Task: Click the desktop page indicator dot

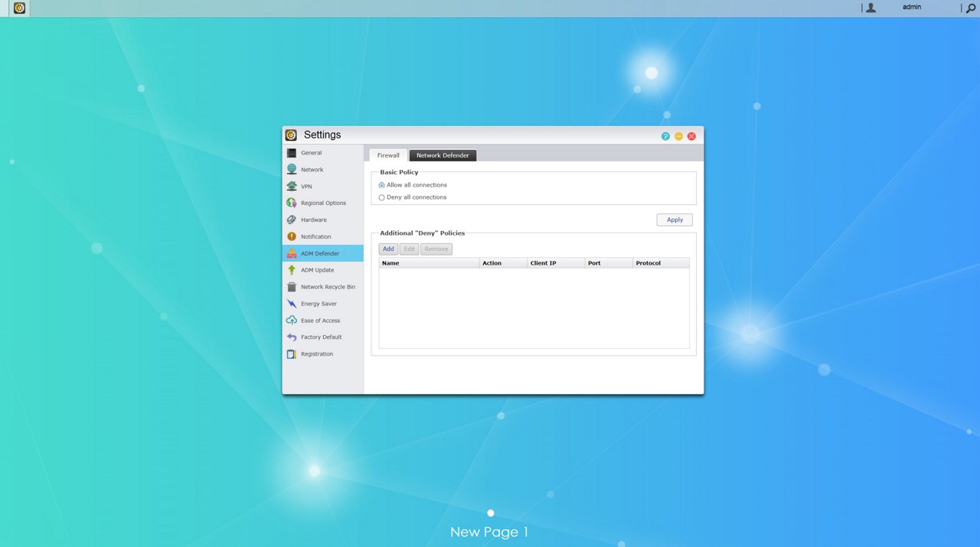Action: tap(491, 513)
